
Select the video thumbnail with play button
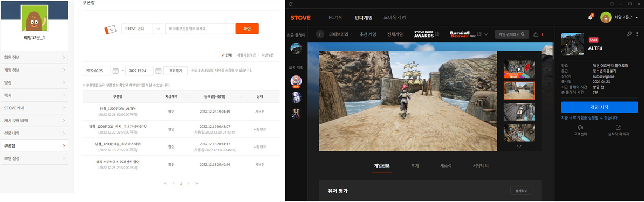tap(519, 69)
